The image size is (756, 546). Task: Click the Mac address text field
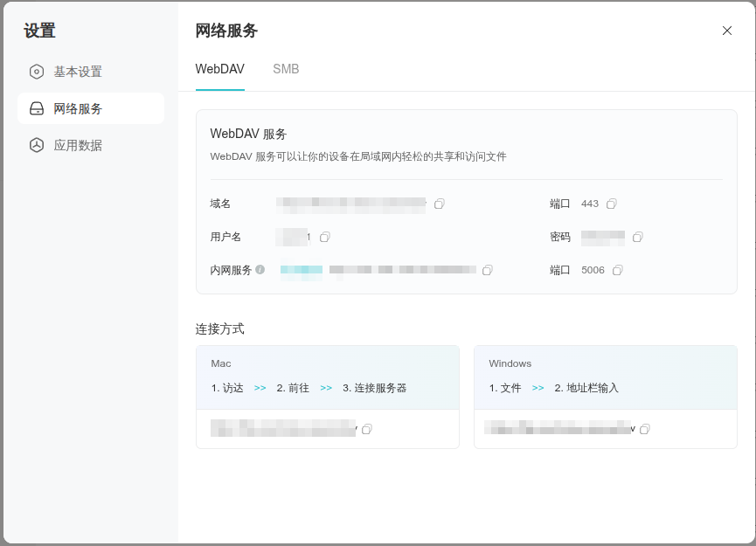[284, 428]
